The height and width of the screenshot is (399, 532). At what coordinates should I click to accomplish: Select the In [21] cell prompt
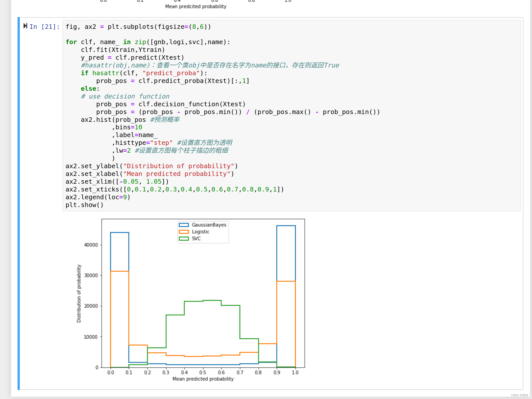(x=45, y=27)
